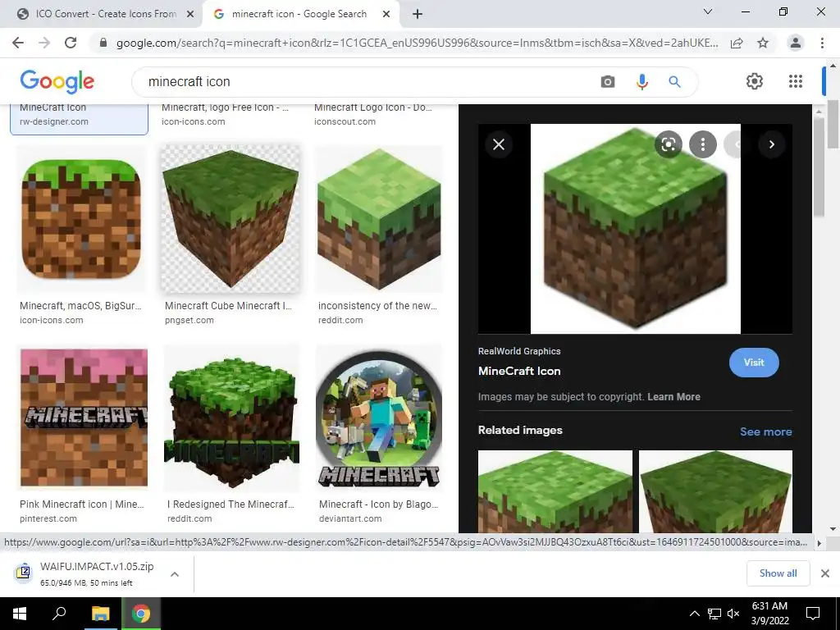Select the Pink Minecraft icon thumbnail
Image resolution: width=840 pixels, height=630 pixels.
click(84, 418)
